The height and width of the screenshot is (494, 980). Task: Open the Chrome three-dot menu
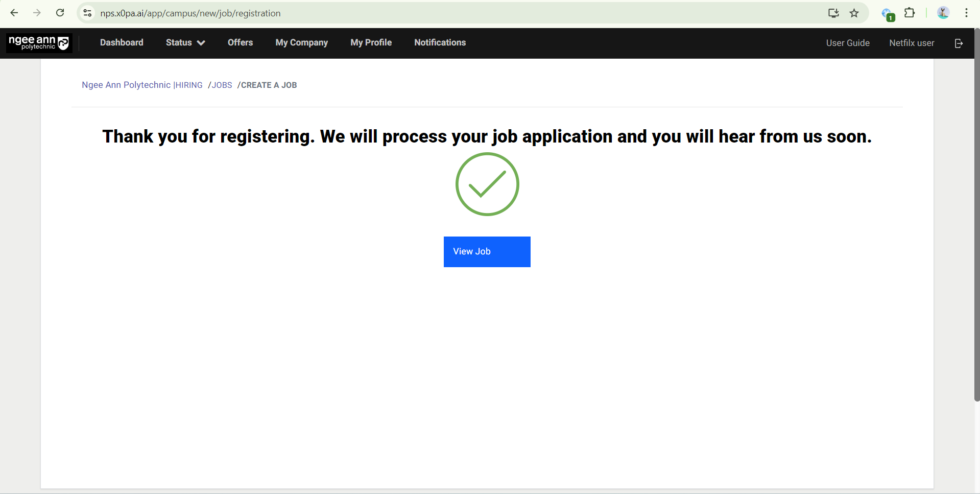[966, 13]
